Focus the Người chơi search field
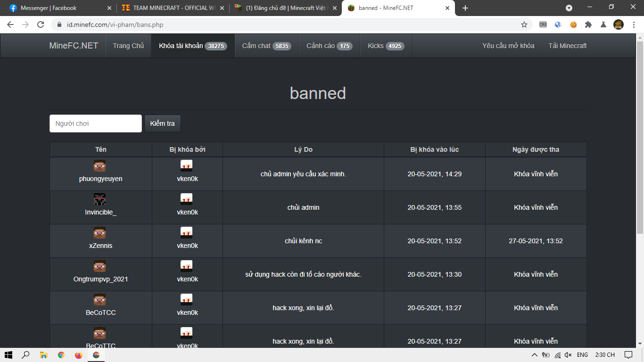 click(96, 123)
